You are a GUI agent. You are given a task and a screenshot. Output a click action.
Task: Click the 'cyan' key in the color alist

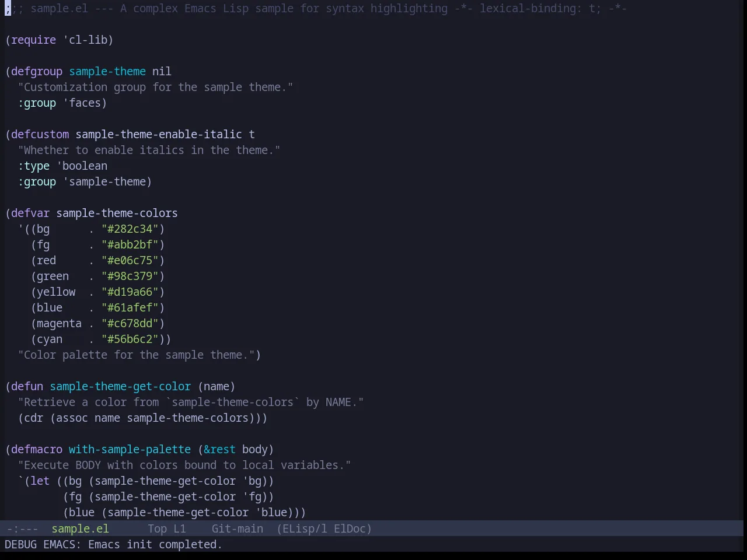click(50, 339)
